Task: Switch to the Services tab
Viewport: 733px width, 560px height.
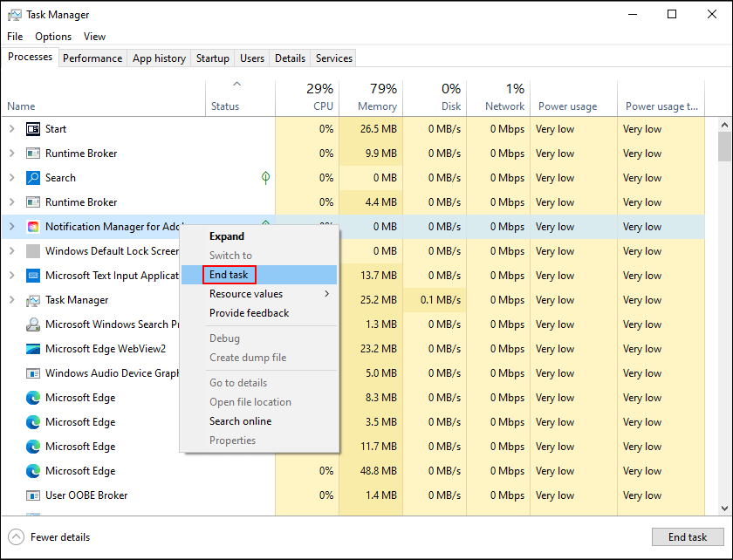Action: coord(333,58)
